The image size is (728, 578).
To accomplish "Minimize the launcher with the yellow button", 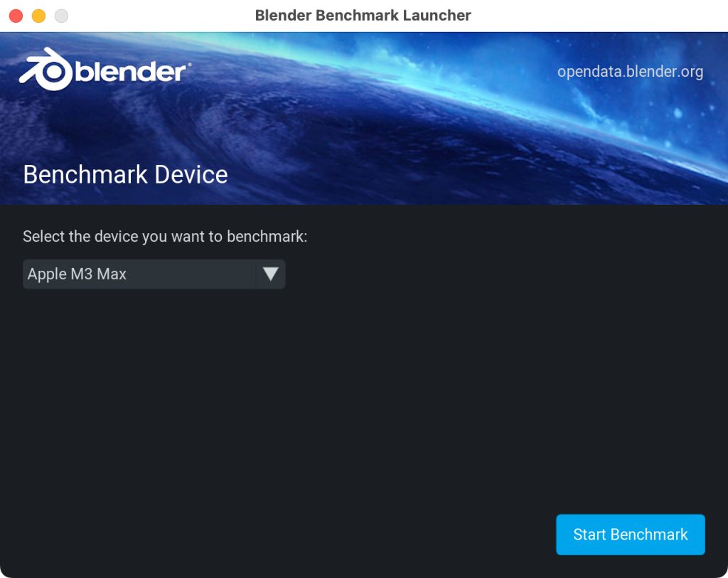I will click(38, 16).
